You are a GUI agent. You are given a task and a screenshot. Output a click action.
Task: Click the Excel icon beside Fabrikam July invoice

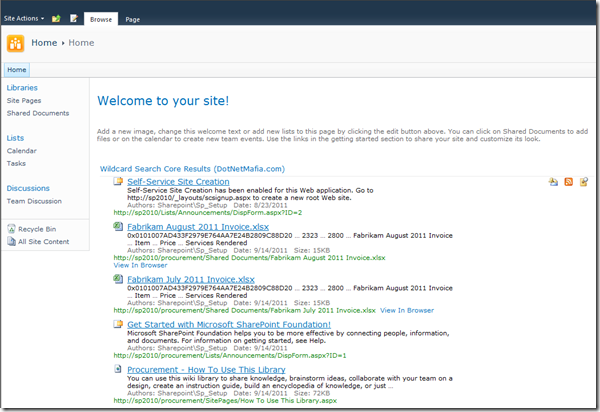(x=118, y=279)
